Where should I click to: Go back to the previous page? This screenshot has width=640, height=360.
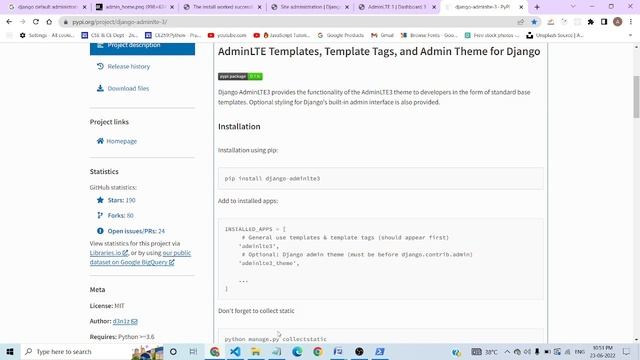click(x=9, y=22)
